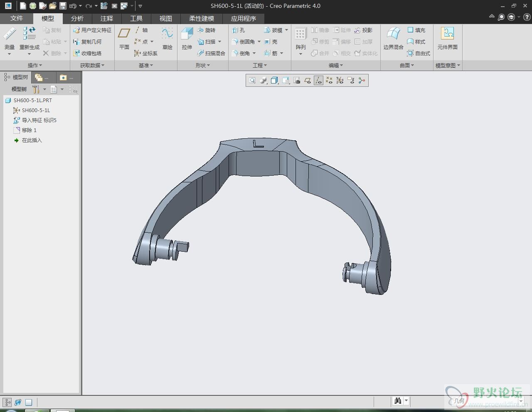
Task: Expand the 编辑 (Editing) group dropdown
Action: point(336,65)
